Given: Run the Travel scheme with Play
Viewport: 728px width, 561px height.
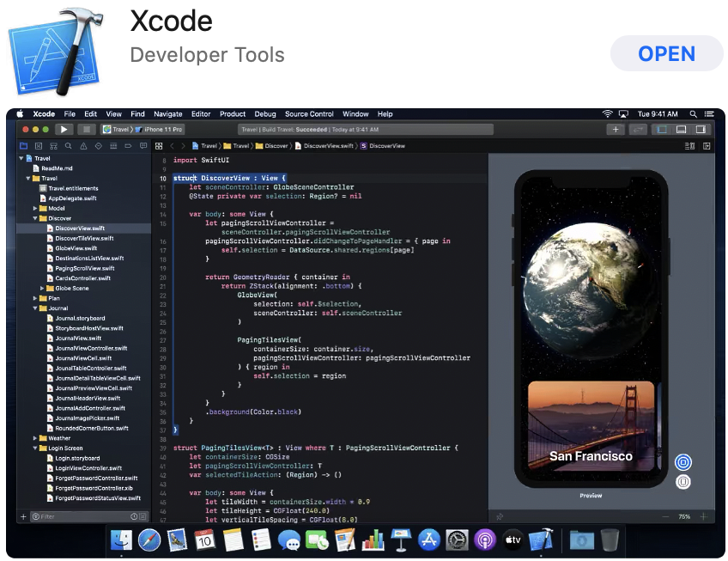Looking at the screenshot, I should coord(64,130).
